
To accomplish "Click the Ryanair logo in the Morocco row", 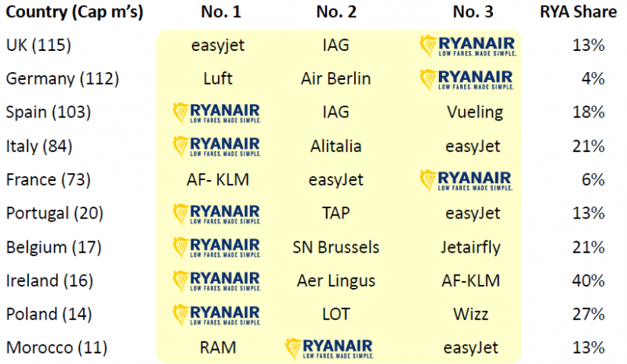I will [329, 349].
